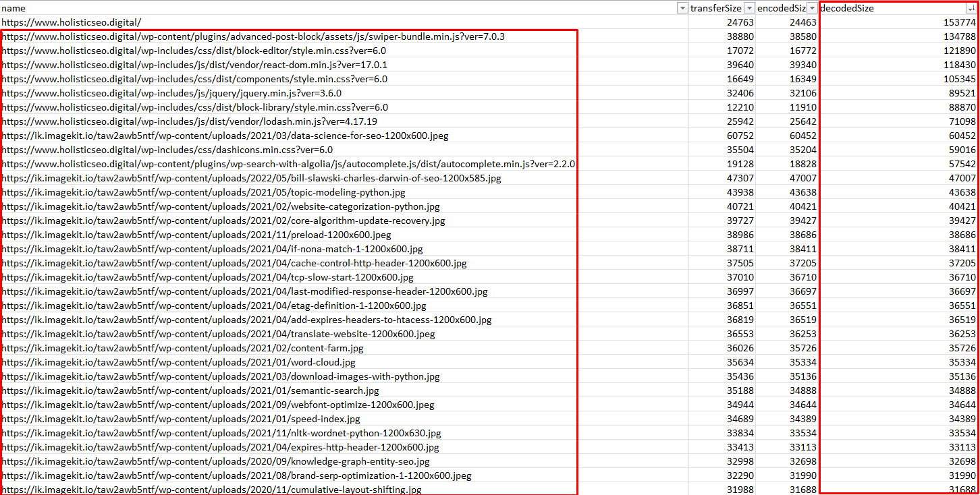Screen dimensions: 980x495
Task: Select the if-nona-match-1 image URL cell
Action: tap(344, 249)
